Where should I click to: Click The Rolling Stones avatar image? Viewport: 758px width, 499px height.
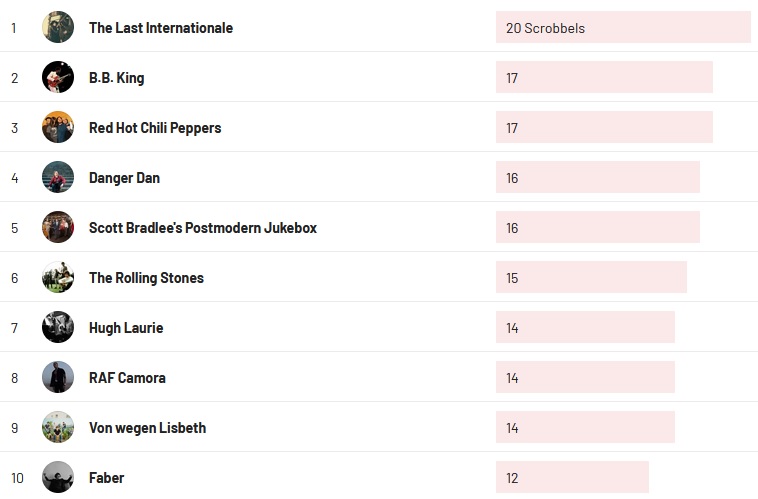(x=58, y=277)
